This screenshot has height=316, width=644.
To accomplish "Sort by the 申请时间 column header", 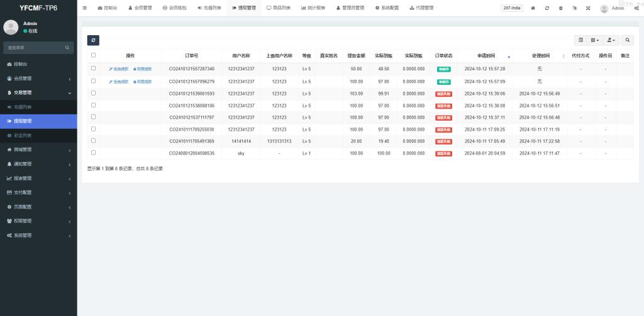I will click(480, 56).
